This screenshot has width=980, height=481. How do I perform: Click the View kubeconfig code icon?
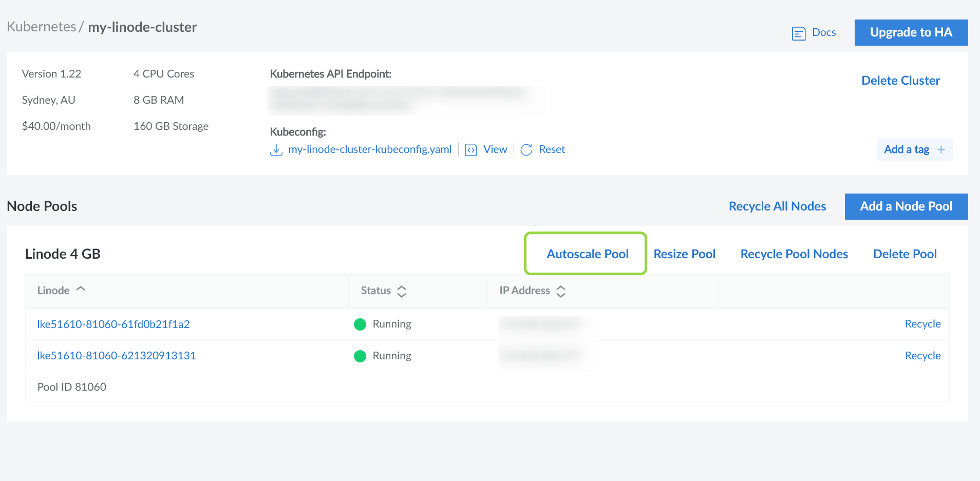click(471, 150)
